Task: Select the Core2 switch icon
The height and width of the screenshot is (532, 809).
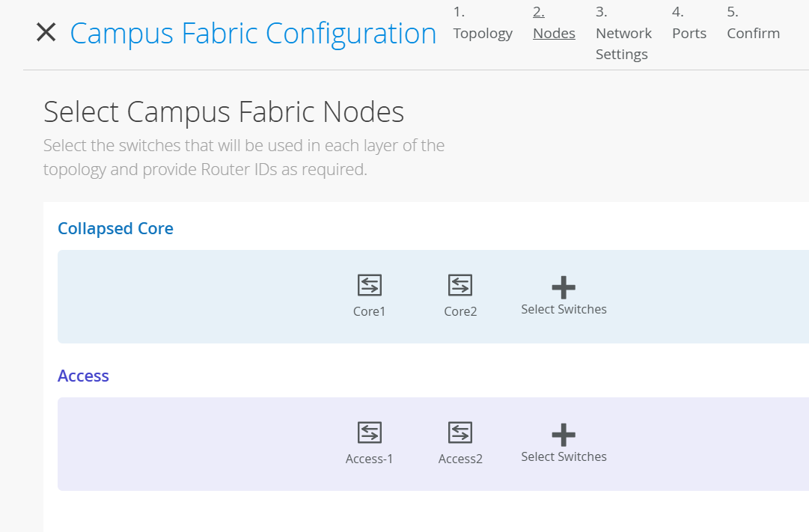Action: [460, 285]
